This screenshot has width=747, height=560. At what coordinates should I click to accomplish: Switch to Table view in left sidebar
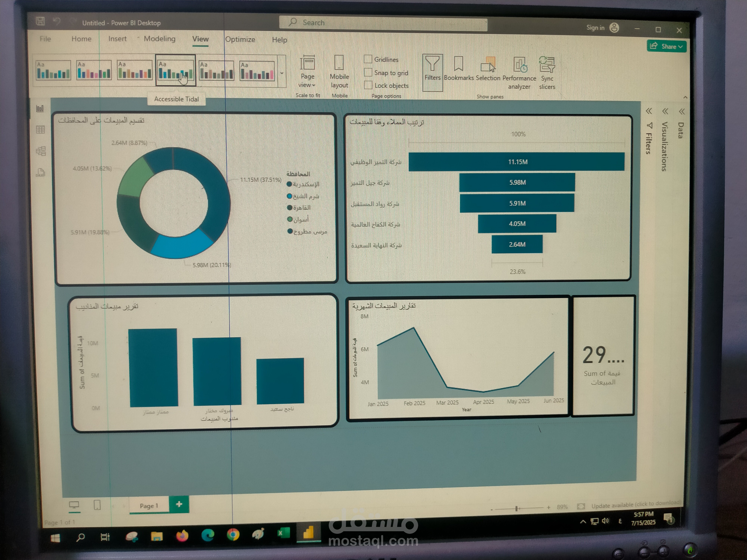[41, 130]
